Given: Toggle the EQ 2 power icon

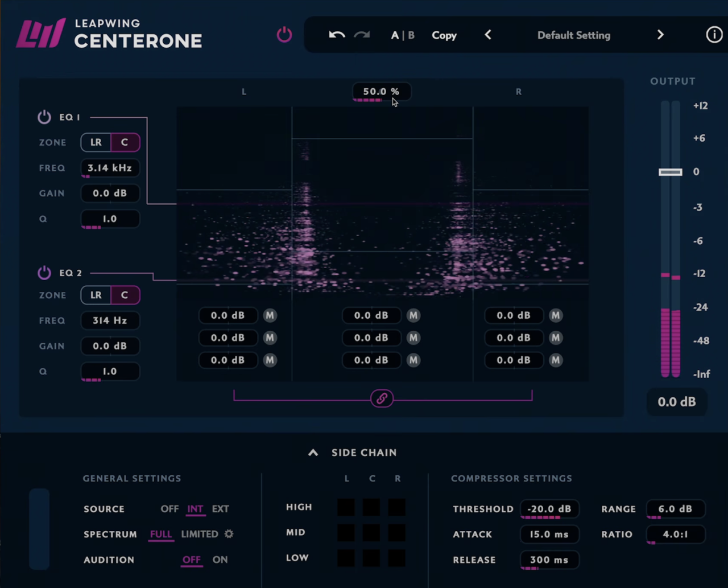Looking at the screenshot, I should (x=44, y=273).
